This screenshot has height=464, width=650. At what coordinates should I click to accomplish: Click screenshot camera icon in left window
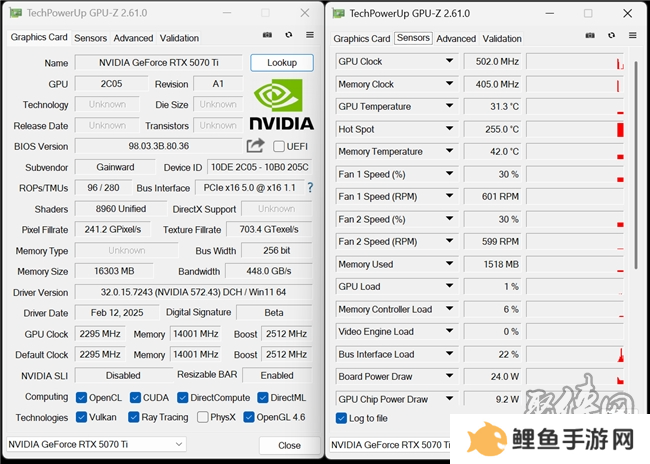(x=267, y=35)
